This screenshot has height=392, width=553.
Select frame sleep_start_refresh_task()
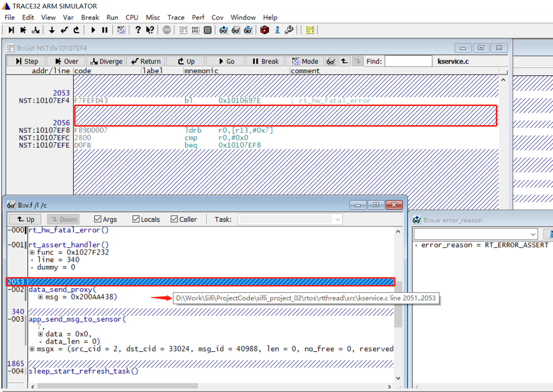point(83,371)
